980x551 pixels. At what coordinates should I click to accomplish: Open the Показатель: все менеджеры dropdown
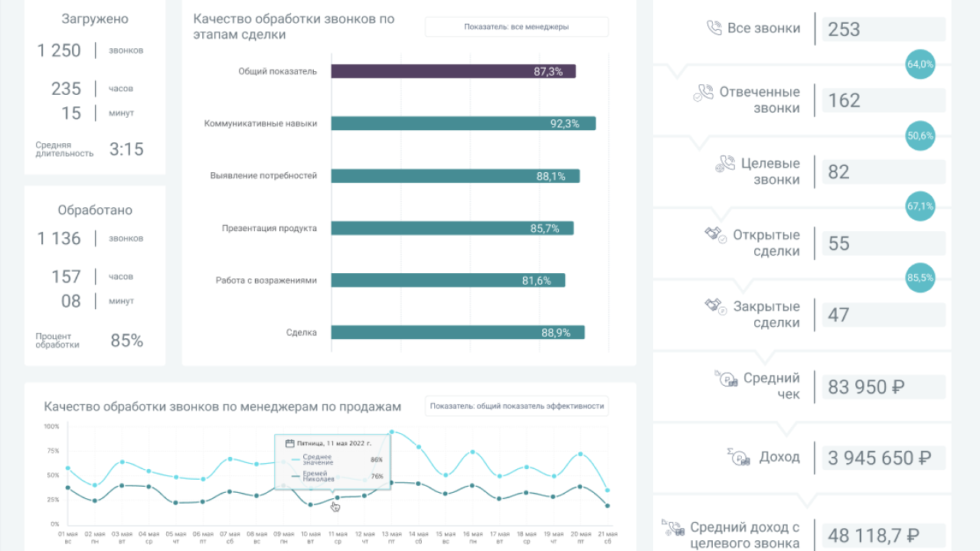click(516, 27)
